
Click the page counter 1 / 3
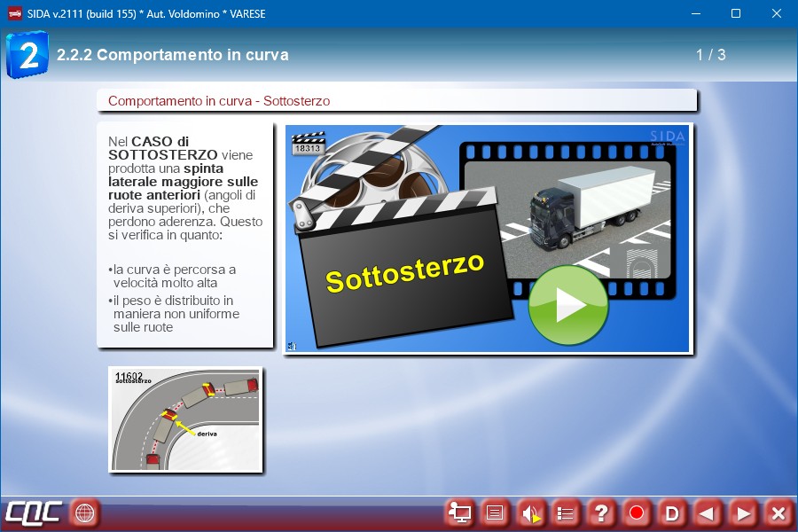click(x=710, y=55)
